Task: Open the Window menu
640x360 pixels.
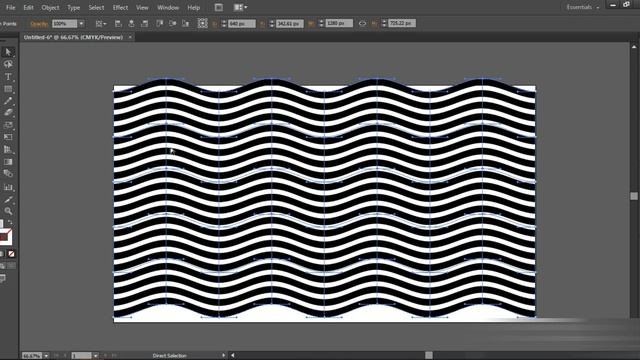Action: point(168,7)
